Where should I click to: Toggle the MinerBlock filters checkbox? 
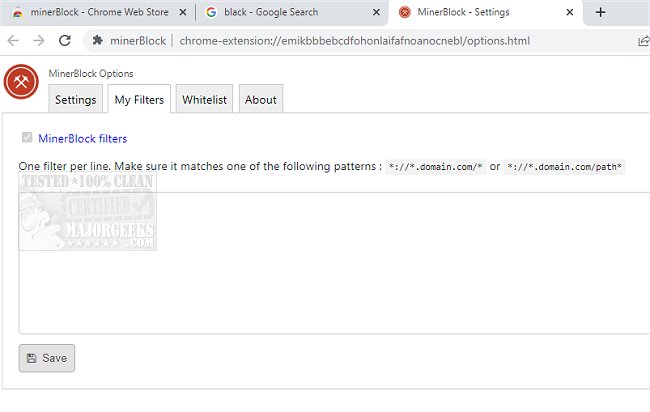point(27,137)
